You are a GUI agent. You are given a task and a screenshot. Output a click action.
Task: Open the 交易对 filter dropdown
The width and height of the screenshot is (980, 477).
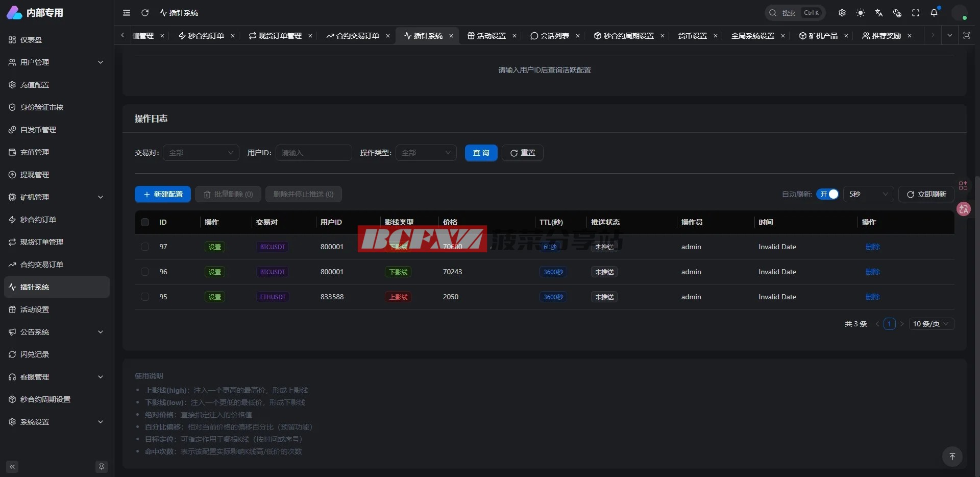201,153
